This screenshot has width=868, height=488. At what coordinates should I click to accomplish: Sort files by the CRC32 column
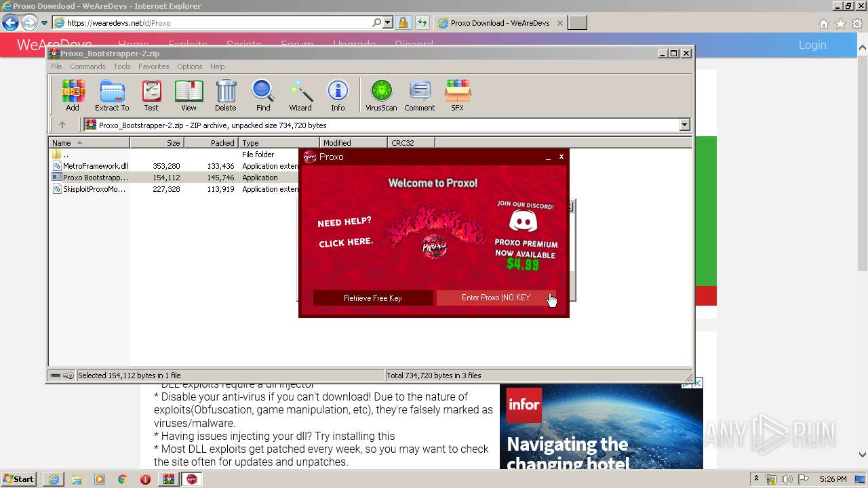411,142
